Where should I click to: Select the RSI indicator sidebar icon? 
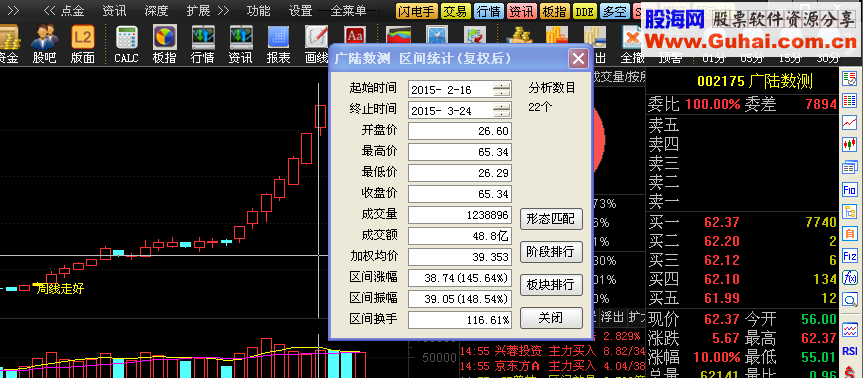(x=850, y=351)
